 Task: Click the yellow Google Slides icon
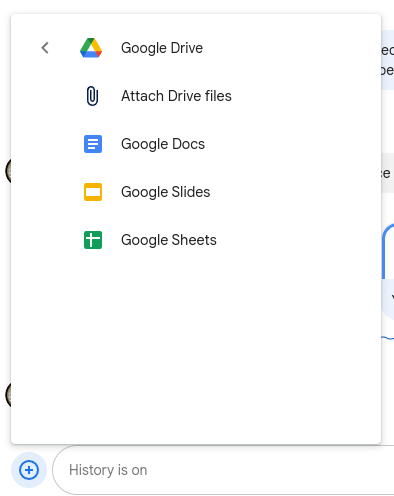93,192
